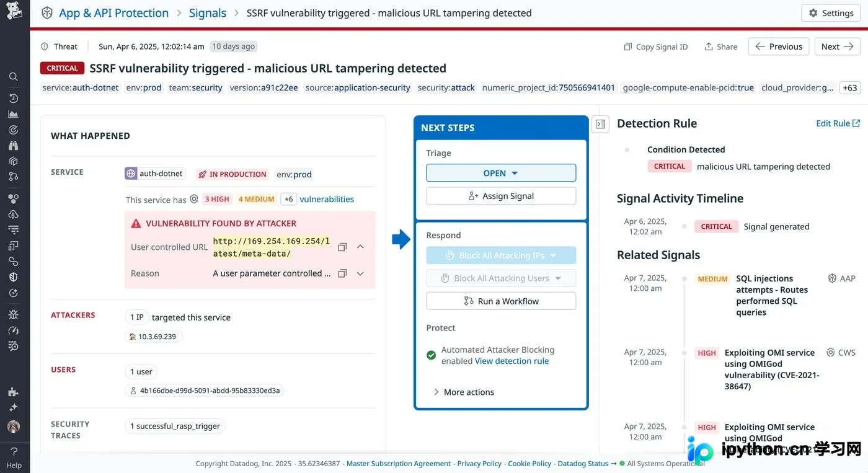Open App & API Protection breadcrumb
Viewport: 868px width, 473px height.
113,13
